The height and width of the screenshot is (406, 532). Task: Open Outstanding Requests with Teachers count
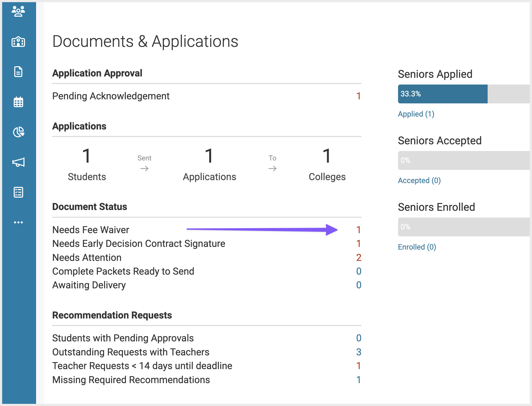(x=359, y=352)
